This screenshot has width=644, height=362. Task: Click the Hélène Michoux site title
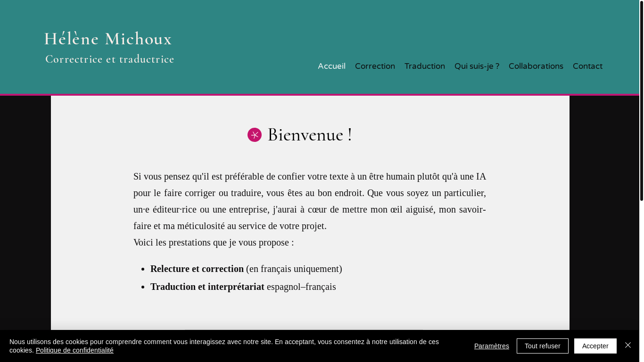pos(108,39)
